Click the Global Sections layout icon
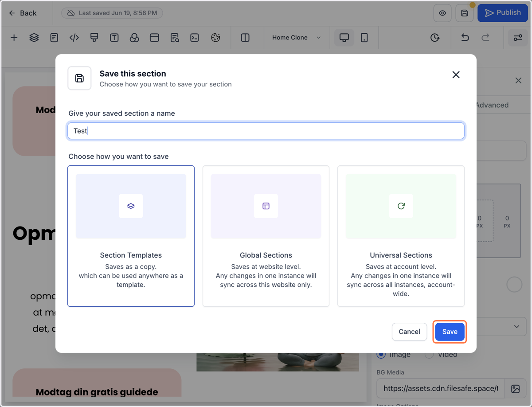This screenshot has height=407, width=532. 266,206
